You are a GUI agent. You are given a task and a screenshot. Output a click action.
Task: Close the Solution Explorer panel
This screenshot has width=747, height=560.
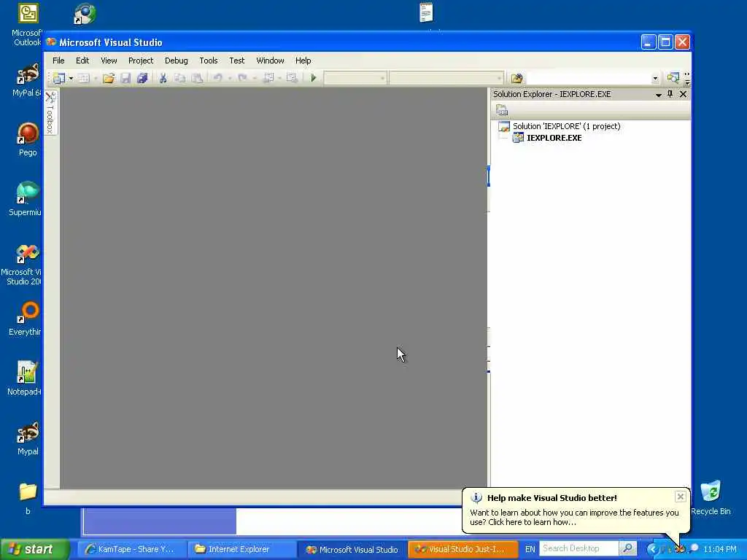(x=683, y=94)
